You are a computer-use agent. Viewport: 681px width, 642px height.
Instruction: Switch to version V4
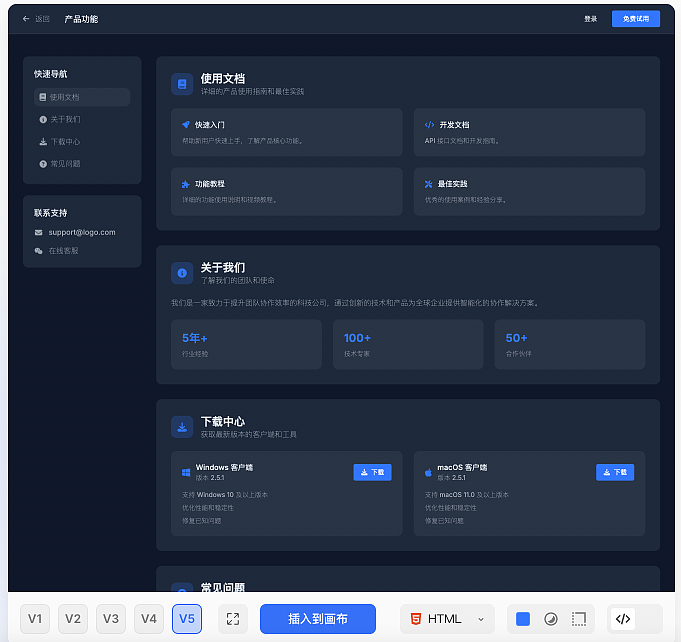(x=149, y=619)
